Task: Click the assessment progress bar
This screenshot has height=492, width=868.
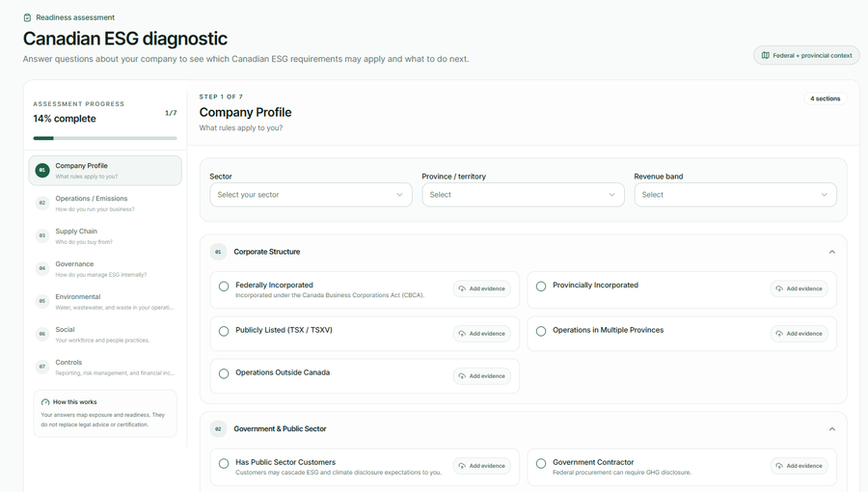Action: pyautogui.click(x=105, y=138)
